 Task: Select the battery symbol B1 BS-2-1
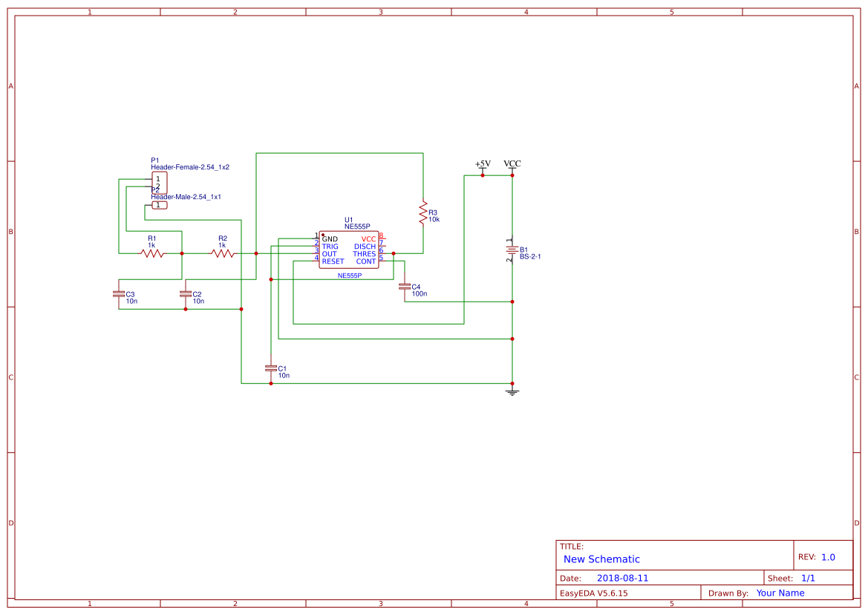tap(512, 250)
